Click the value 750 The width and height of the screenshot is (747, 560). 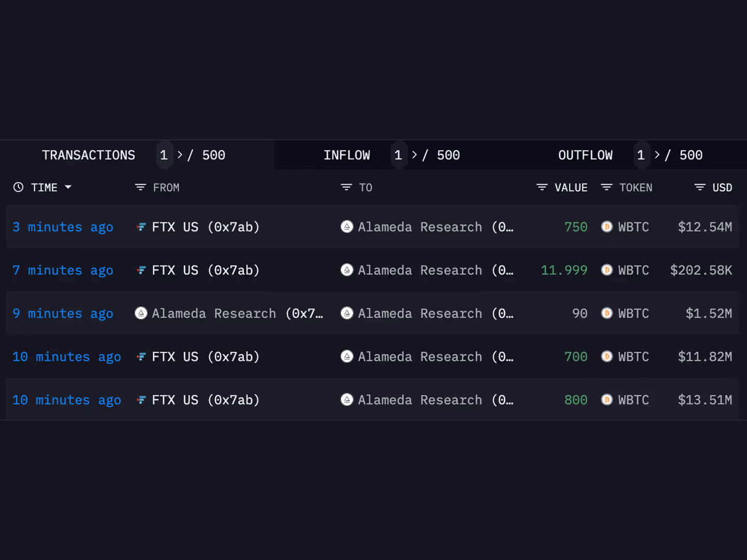click(576, 227)
